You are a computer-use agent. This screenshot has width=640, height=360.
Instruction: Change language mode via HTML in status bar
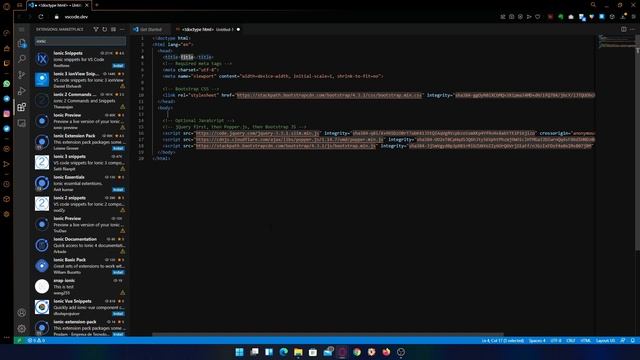[585, 340]
